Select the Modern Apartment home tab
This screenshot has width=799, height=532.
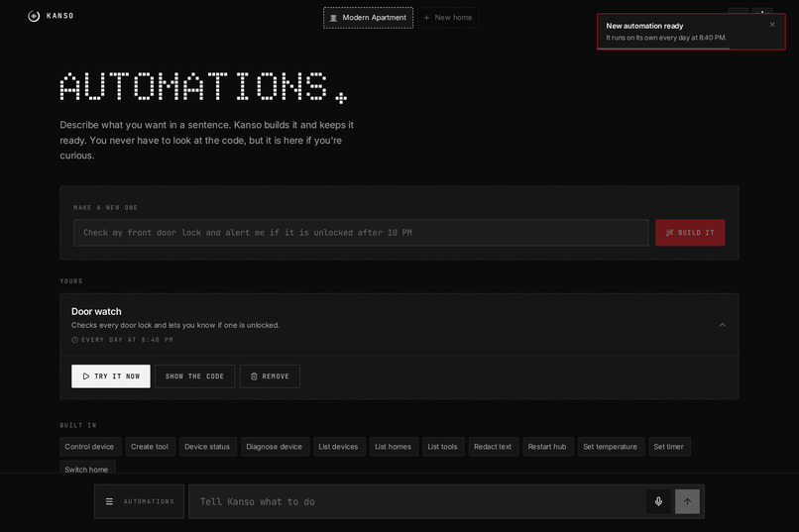point(369,18)
